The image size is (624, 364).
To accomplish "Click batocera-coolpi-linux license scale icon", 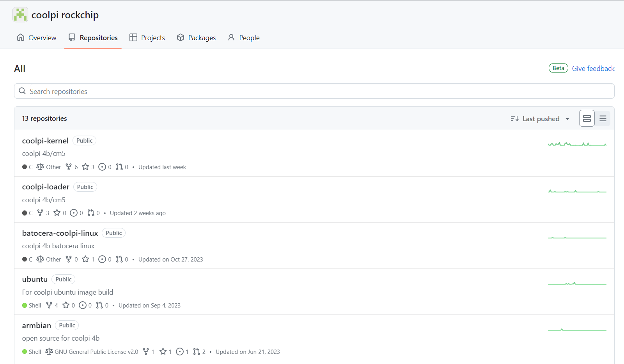I will [40, 259].
